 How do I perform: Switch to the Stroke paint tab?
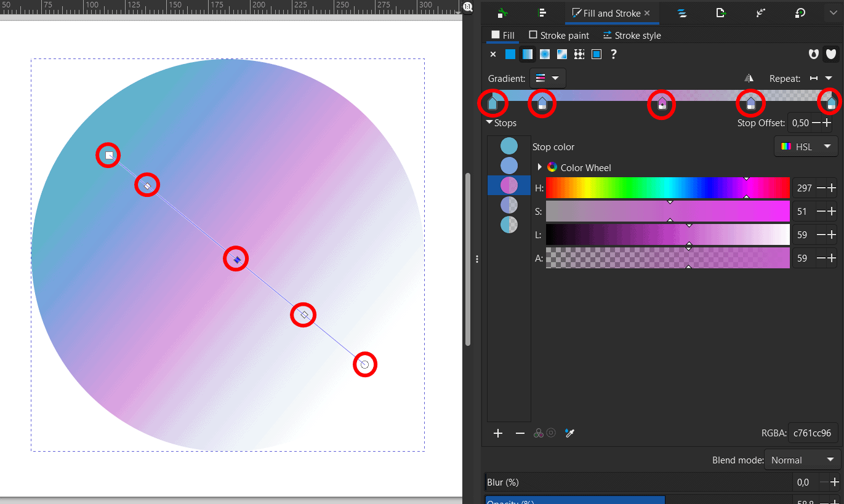coord(559,35)
